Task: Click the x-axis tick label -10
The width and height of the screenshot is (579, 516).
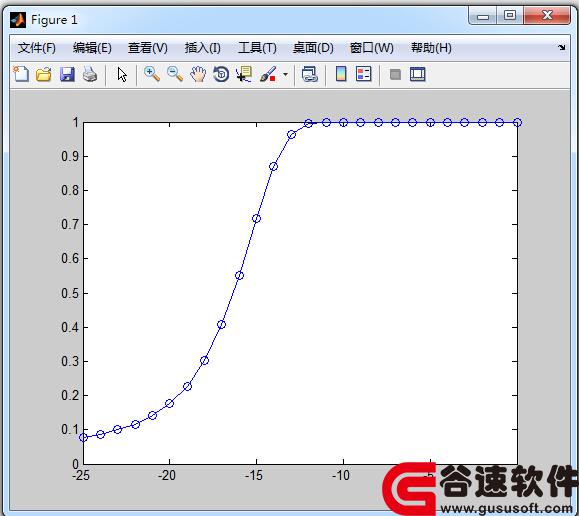Action: 341,475
